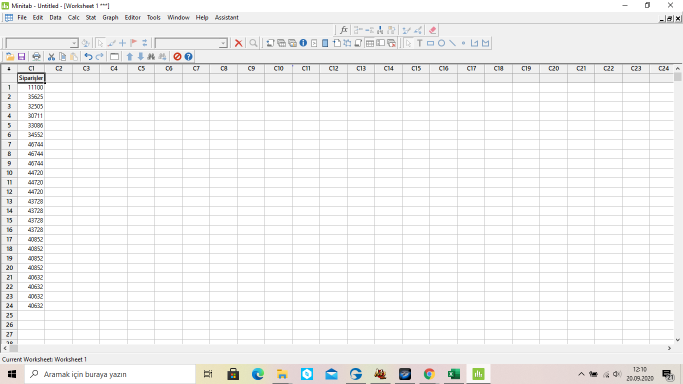Open the Assistant menu

[x=227, y=17]
